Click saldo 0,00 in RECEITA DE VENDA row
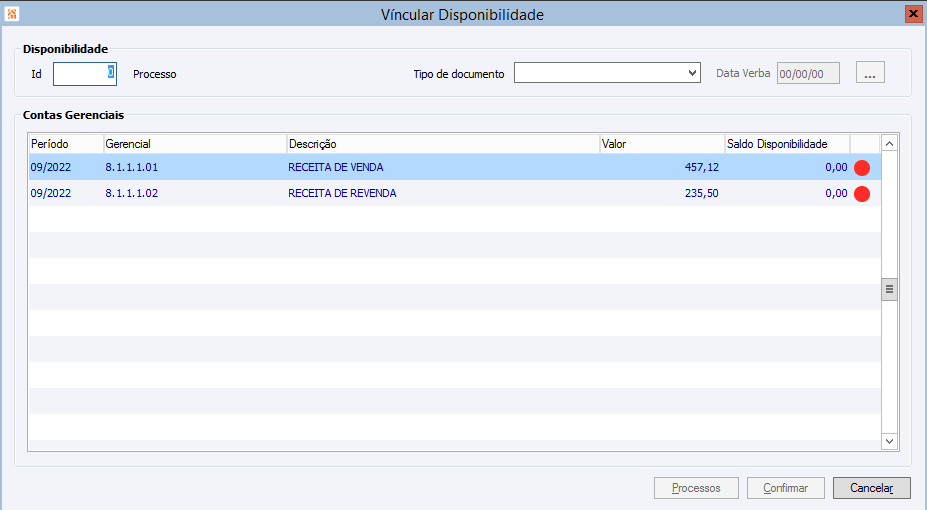The height and width of the screenshot is (510, 927). click(837, 167)
